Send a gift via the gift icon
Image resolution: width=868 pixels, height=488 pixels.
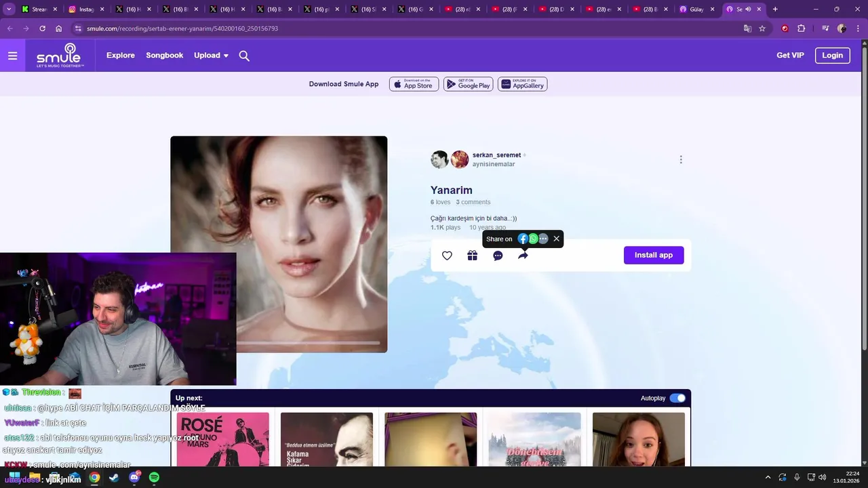click(472, 256)
